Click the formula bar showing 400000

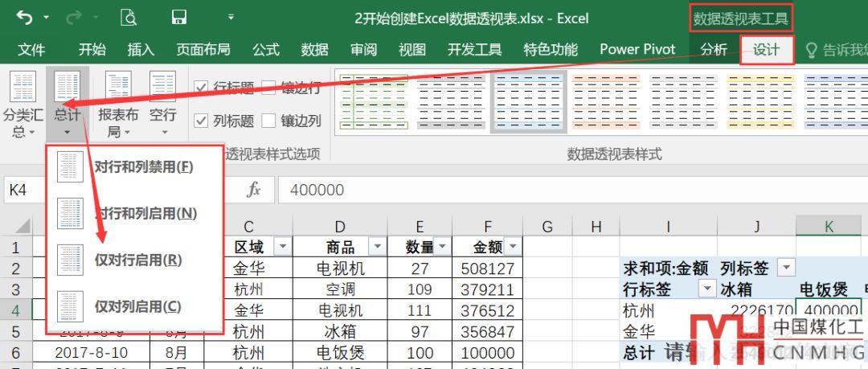click(573, 190)
